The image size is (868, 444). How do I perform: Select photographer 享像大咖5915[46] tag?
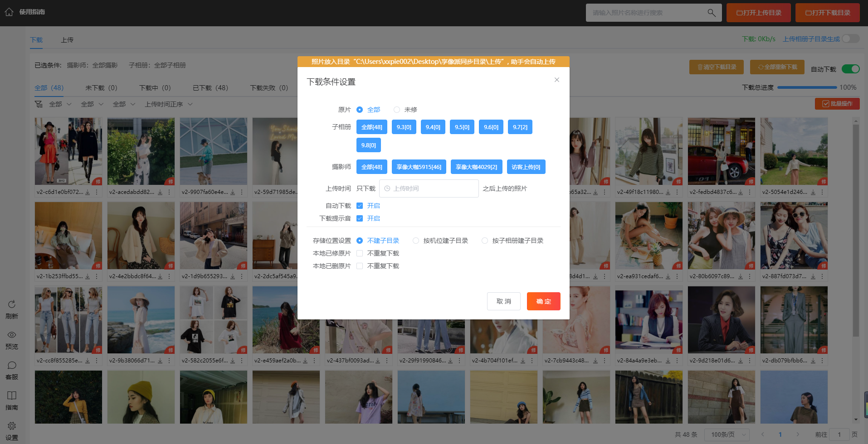tap(419, 167)
